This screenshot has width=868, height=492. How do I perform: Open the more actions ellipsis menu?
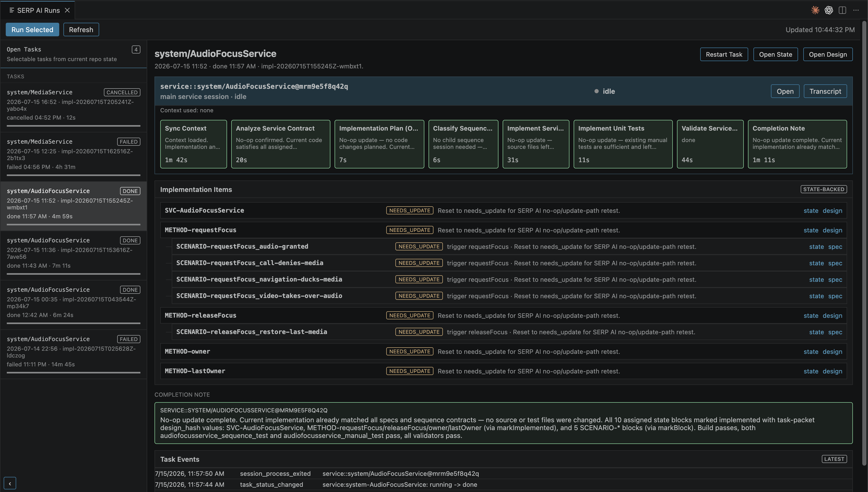point(856,10)
